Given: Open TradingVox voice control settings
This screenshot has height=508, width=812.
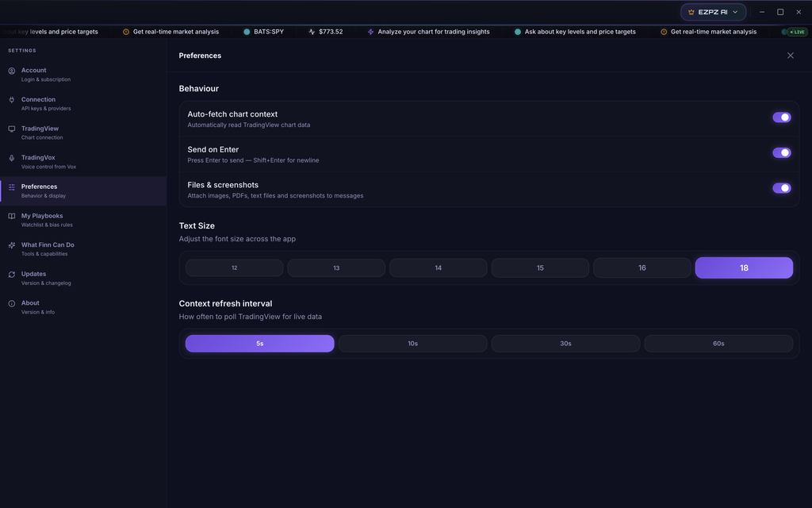Looking at the screenshot, I should (82, 162).
